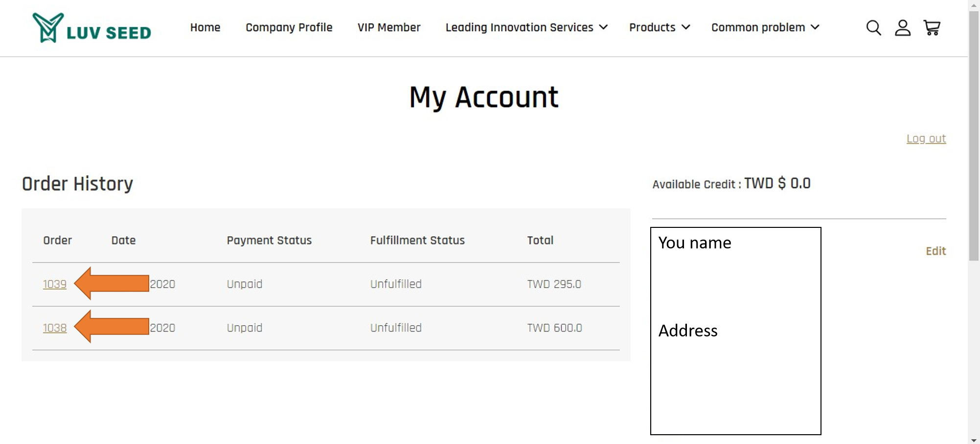The image size is (980, 444).
Task: Open the shopping cart icon
Action: pyautogui.click(x=932, y=28)
